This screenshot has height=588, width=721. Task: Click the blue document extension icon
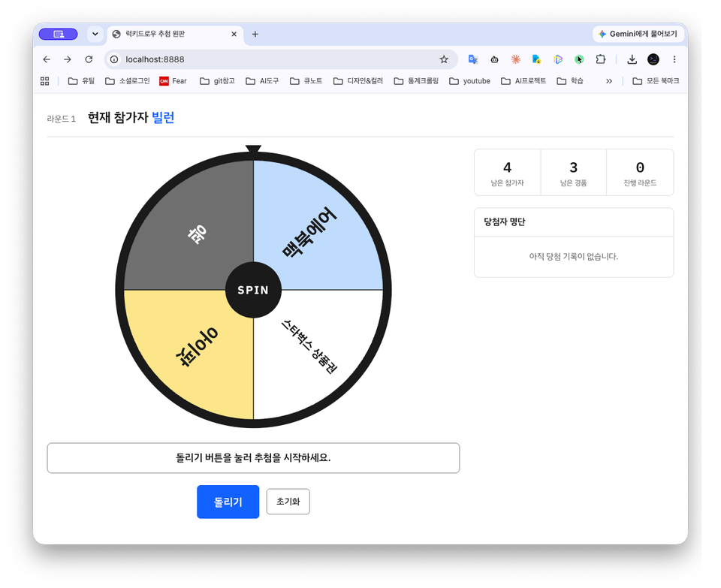[536, 59]
